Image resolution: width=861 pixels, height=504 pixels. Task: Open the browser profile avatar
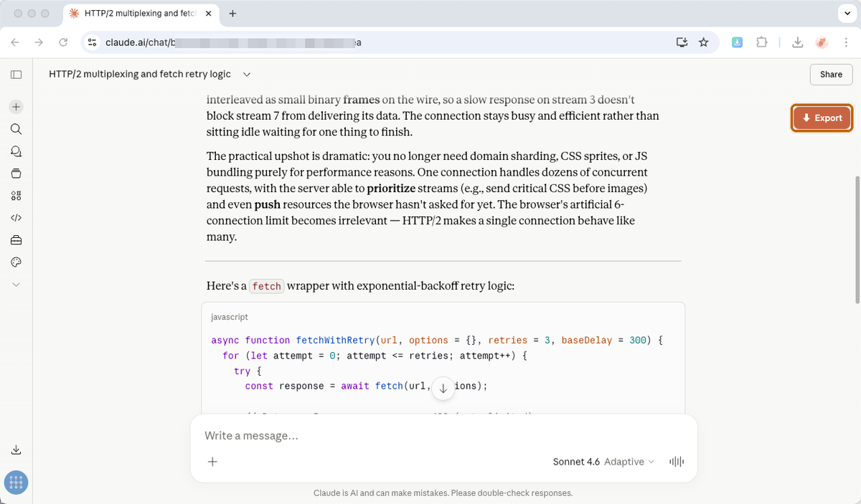click(822, 43)
